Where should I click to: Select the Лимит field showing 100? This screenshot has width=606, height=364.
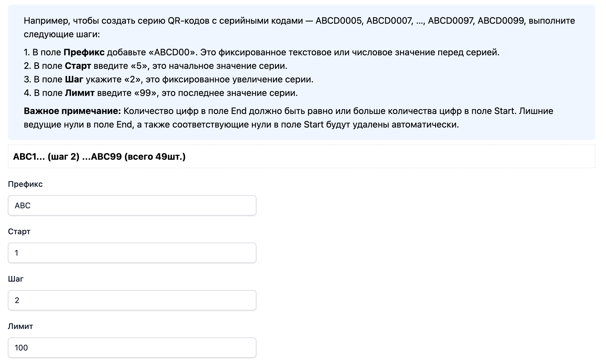(132, 348)
